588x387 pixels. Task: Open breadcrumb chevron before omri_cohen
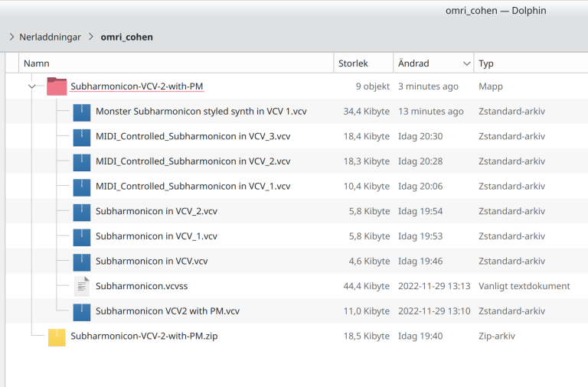tap(91, 37)
